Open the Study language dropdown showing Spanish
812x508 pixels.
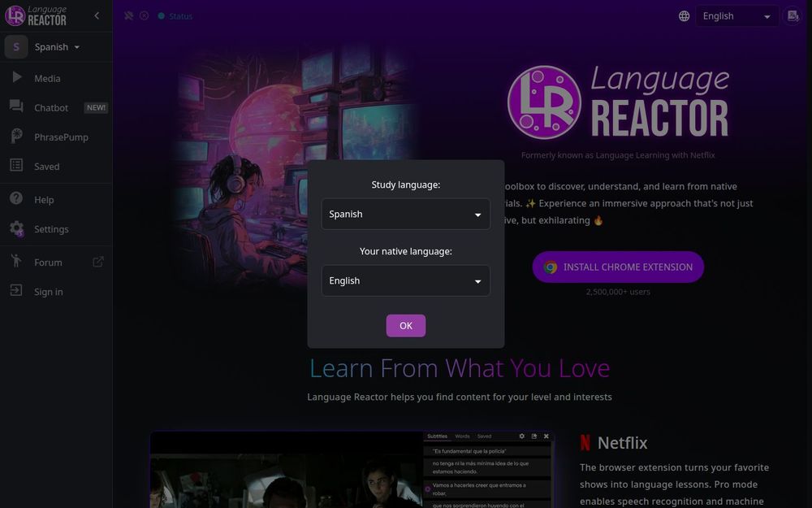(405, 214)
